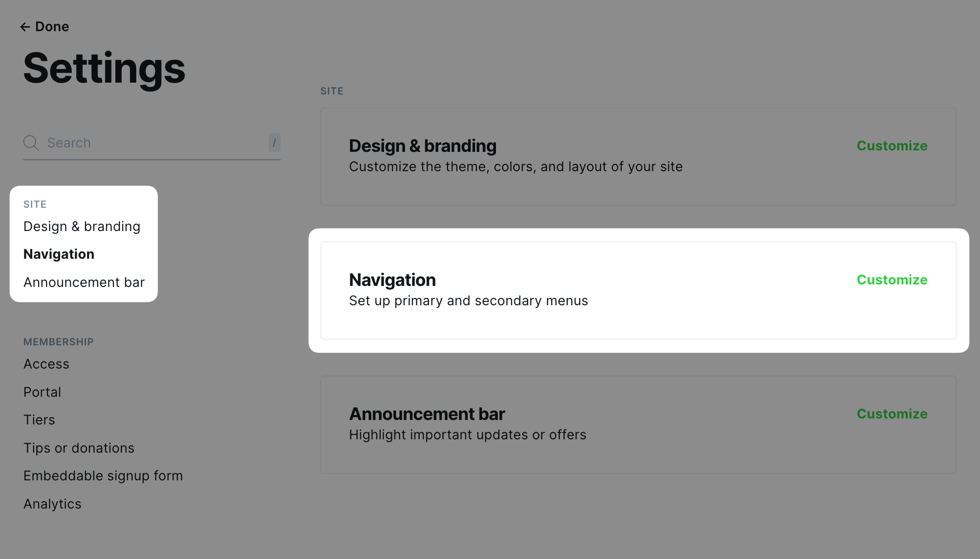Click Customize for Design & branding
Viewport: 980px width, 559px height.
pyautogui.click(x=891, y=145)
